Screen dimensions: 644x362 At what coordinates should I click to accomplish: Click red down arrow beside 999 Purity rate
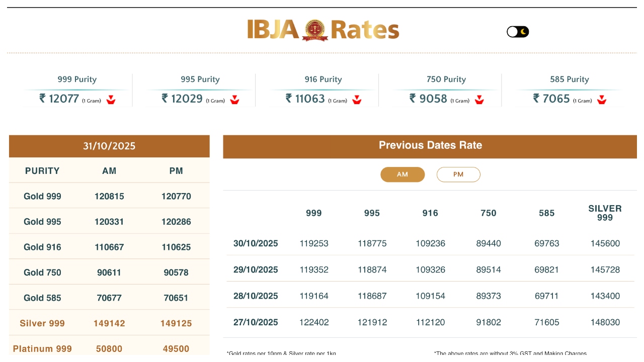111,100
